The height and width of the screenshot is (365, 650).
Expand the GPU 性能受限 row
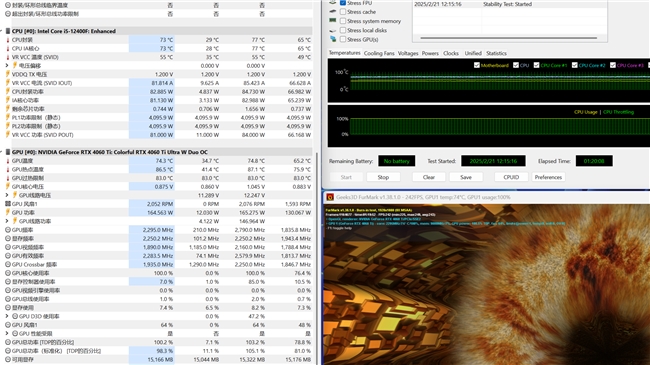[7, 333]
